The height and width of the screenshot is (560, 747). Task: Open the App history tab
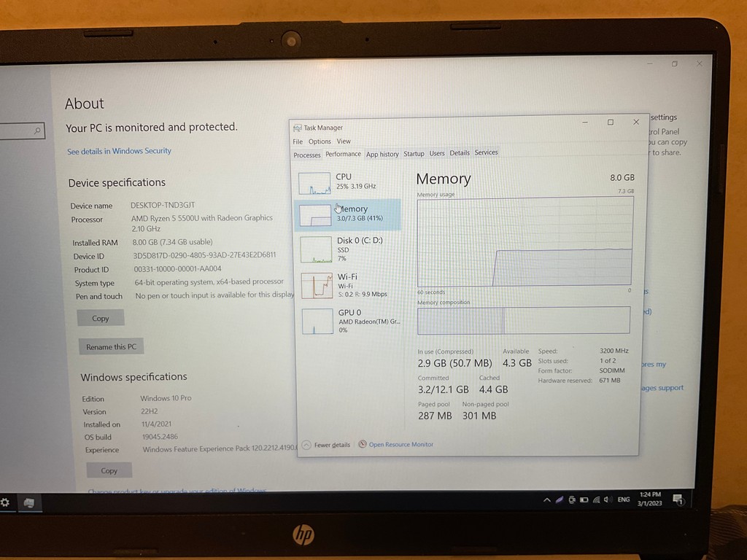tap(382, 154)
